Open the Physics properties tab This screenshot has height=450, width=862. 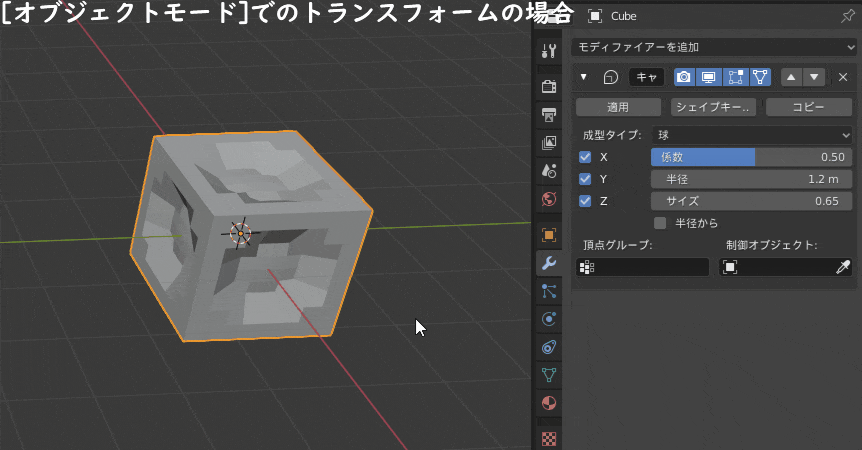pyautogui.click(x=549, y=319)
